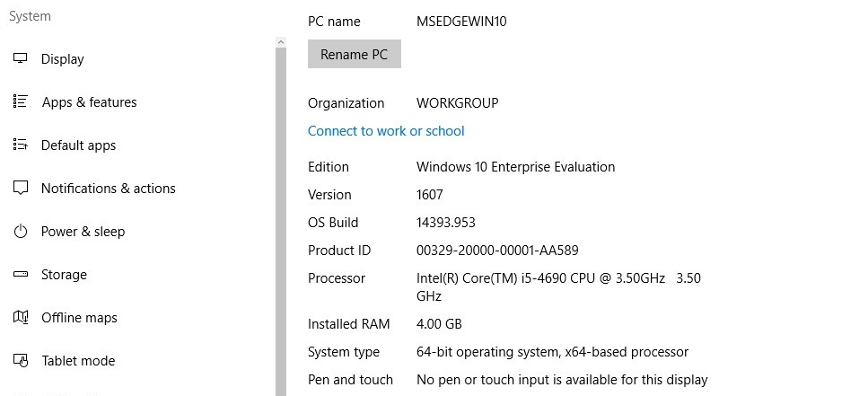This screenshot has height=396, width=868.
Task: Click the Version label
Action: [329, 195]
